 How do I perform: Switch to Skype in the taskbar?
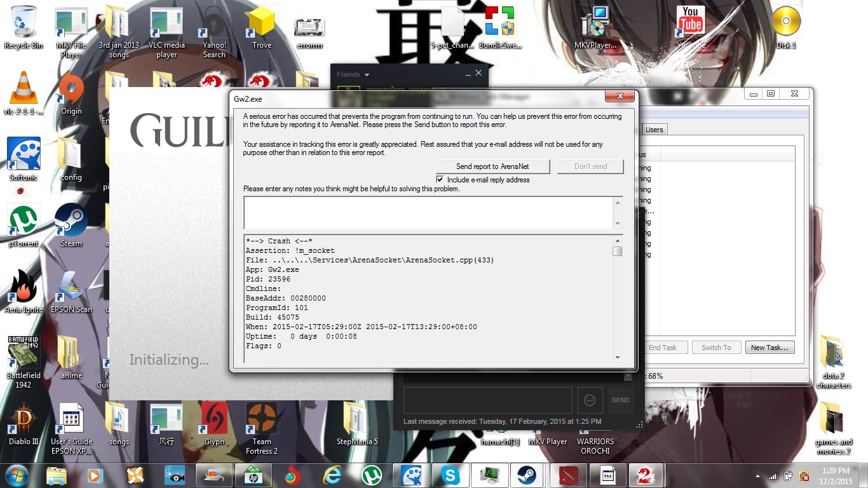[x=451, y=475]
